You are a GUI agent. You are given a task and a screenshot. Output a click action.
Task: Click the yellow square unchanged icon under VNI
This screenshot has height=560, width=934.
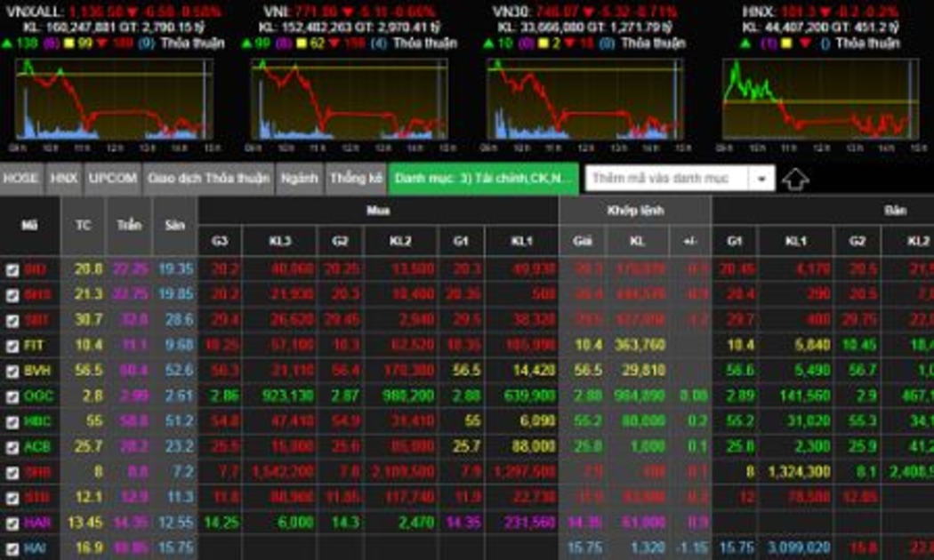[x=302, y=43]
